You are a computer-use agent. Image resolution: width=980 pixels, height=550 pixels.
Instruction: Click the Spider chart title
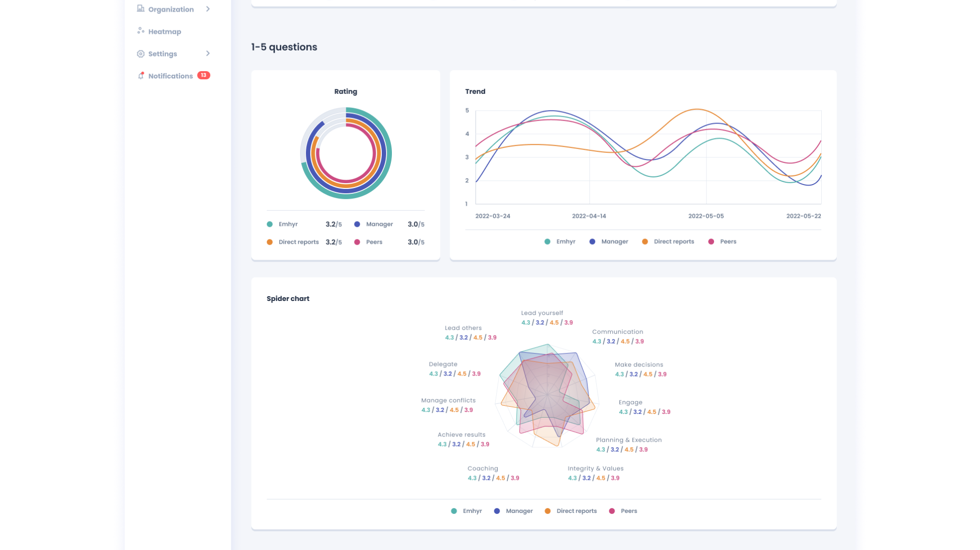pos(288,299)
